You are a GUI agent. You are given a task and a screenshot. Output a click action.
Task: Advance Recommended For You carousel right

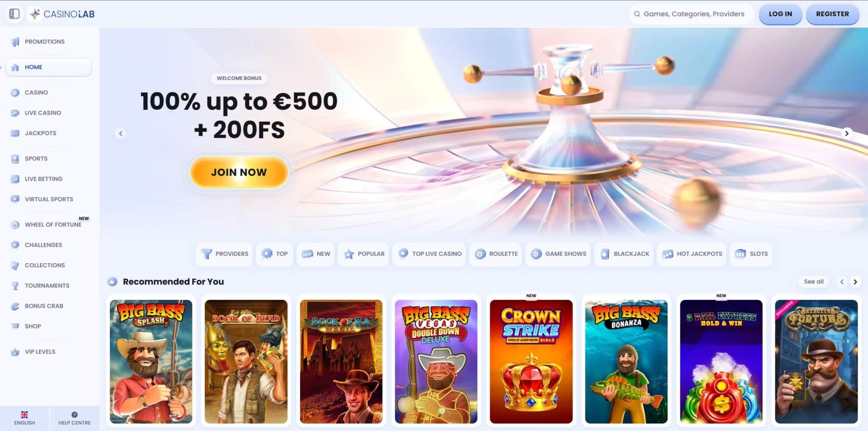pyautogui.click(x=855, y=281)
